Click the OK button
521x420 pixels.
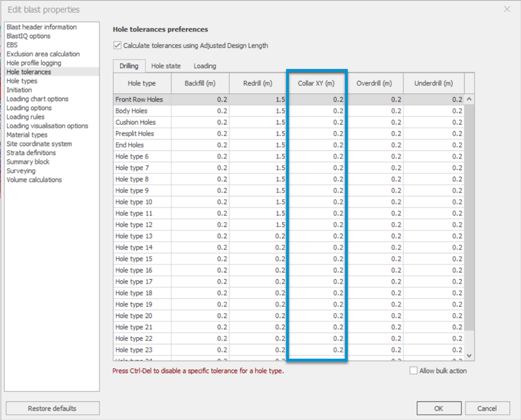tap(439, 408)
